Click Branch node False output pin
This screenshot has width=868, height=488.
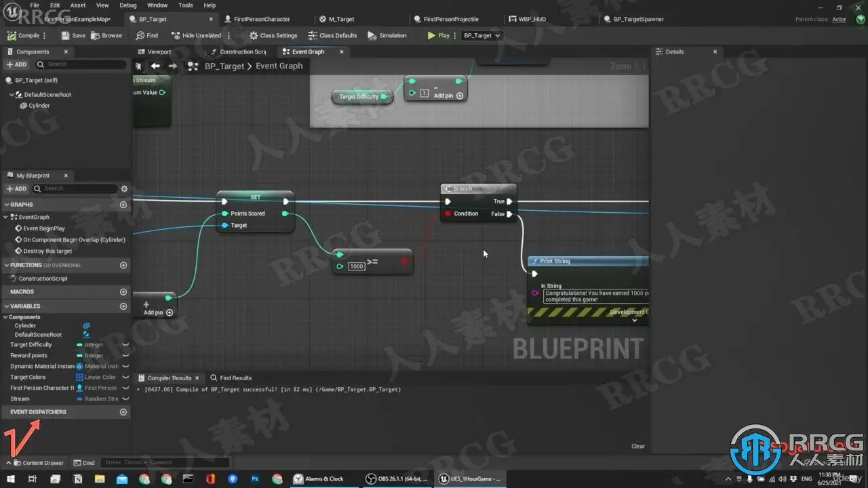pos(509,214)
